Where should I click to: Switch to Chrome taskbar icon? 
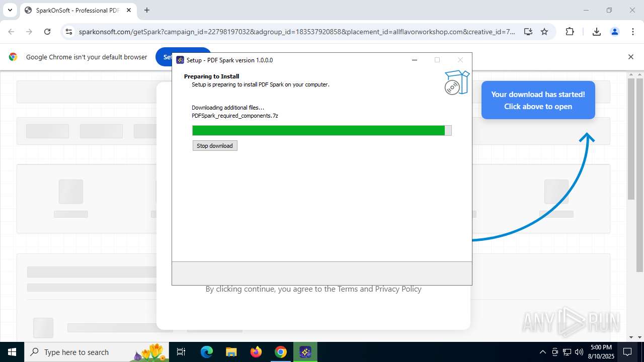click(281, 352)
